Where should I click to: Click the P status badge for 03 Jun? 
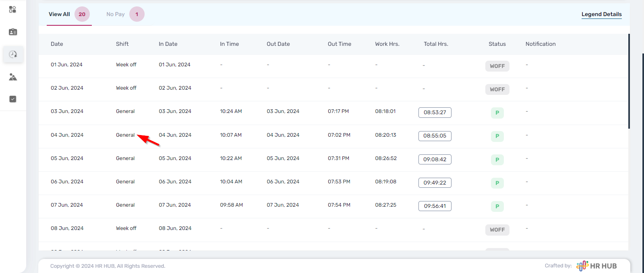coord(497,113)
